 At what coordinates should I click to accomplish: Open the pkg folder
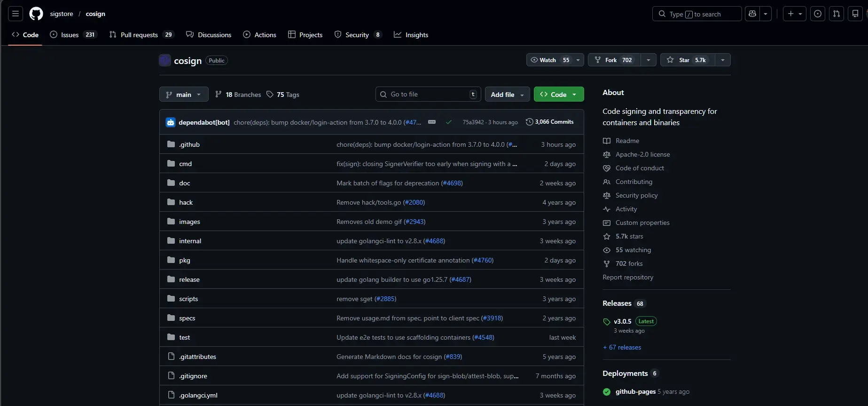[x=185, y=260]
